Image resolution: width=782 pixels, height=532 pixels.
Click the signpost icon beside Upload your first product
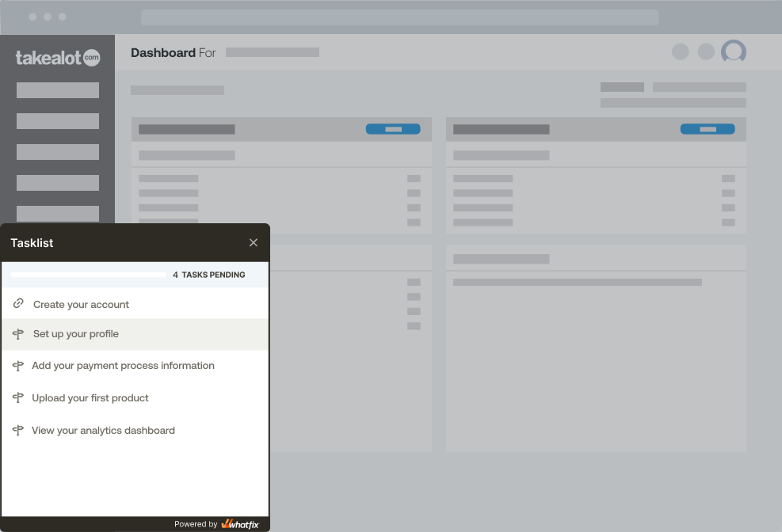(18, 398)
